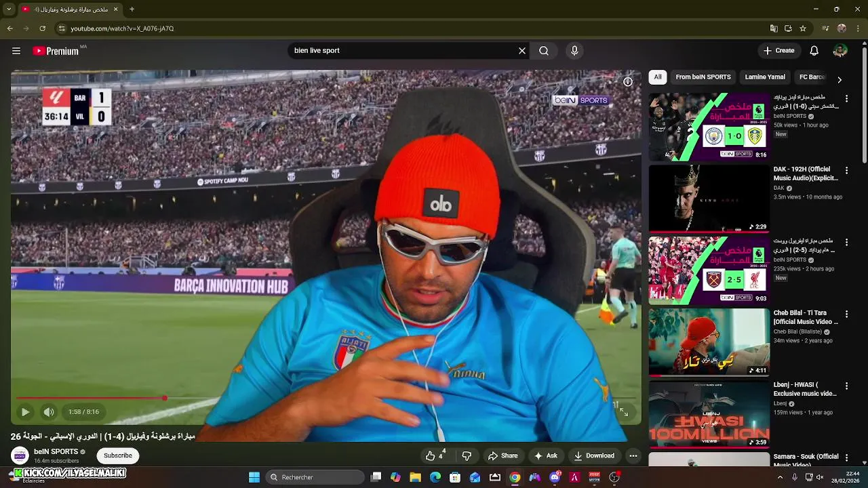Download the video
Screen dimensions: 868x488
[594, 455]
